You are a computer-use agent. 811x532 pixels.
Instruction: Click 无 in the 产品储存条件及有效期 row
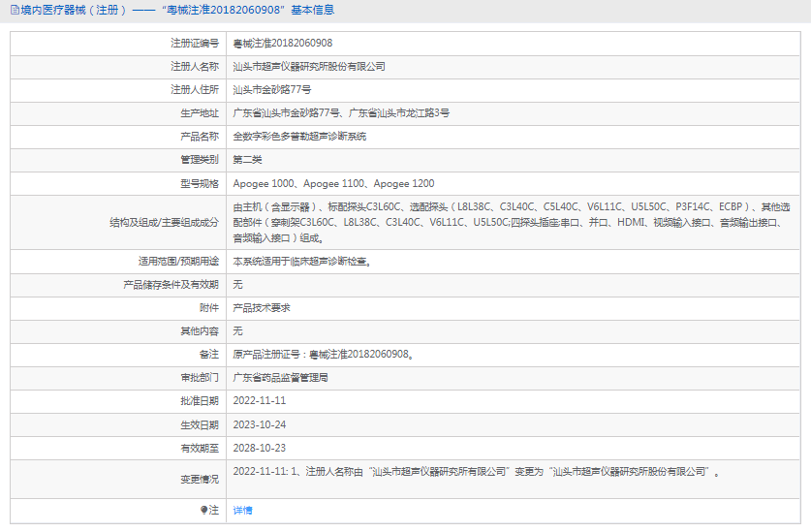(237, 285)
